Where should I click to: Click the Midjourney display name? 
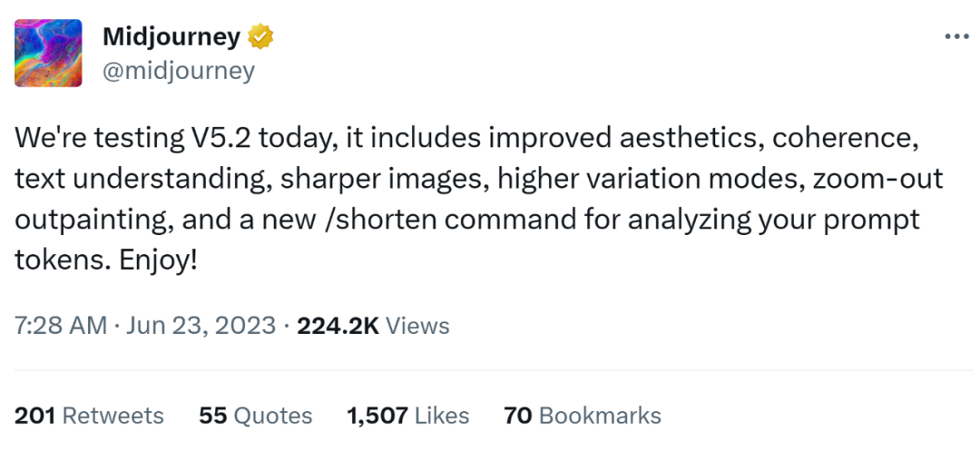tap(171, 38)
